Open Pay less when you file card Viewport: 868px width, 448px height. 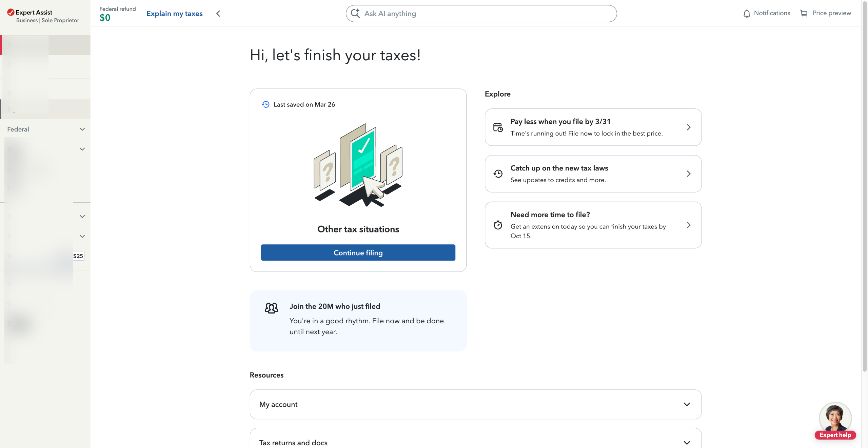point(593,127)
